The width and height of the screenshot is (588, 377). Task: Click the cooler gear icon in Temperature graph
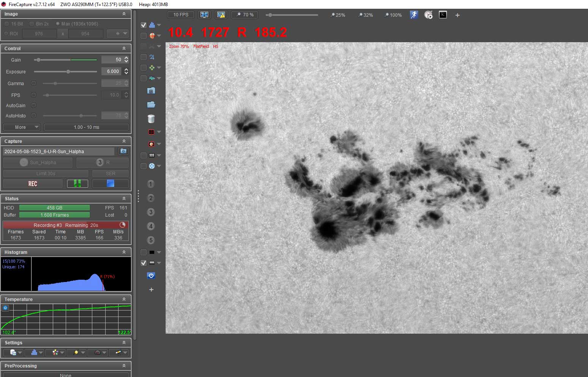pos(5,308)
